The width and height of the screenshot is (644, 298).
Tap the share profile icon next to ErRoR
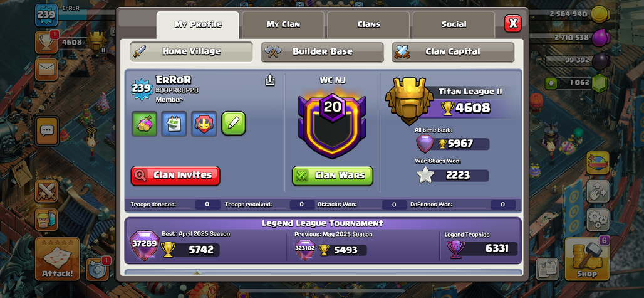270,80
